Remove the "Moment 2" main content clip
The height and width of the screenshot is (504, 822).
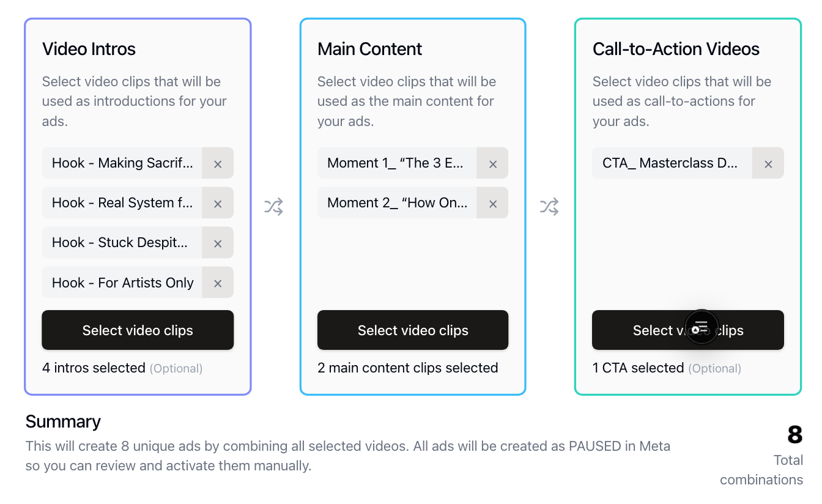coord(492,202)
